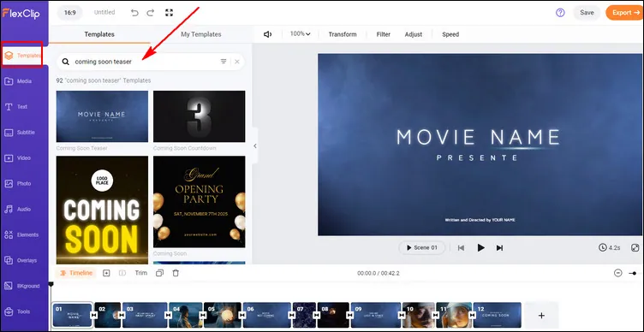Open the Transform option
This screenshot has height=332, width=644.
[x=343, y=34]
